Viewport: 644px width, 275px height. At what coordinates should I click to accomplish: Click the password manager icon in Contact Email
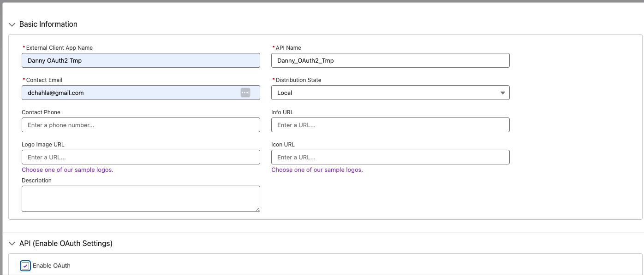[x=245, y=93]
